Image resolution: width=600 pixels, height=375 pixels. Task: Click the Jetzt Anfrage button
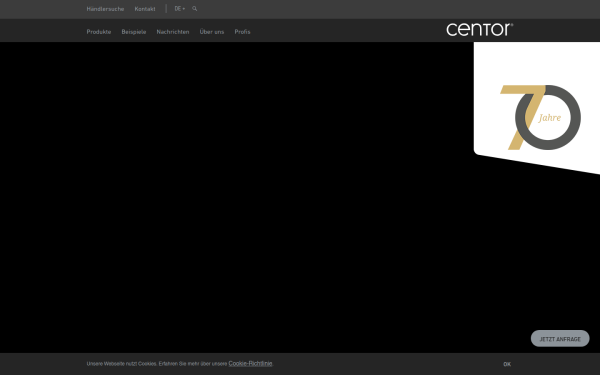pos(560,339)
